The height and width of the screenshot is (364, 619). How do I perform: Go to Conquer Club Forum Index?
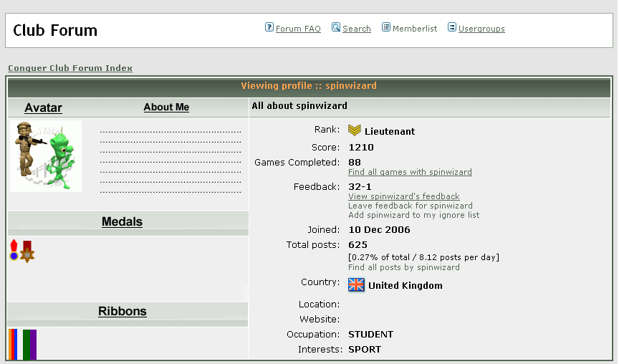tap(70, 68)
